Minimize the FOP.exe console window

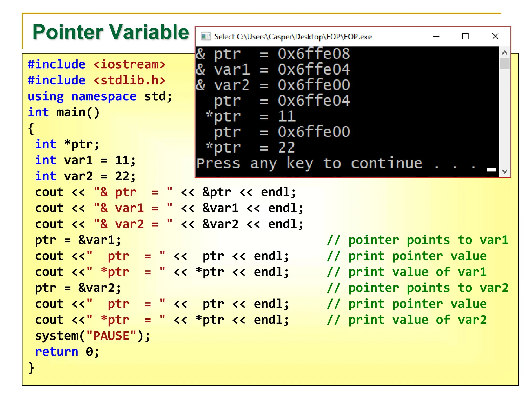point(436,36)
